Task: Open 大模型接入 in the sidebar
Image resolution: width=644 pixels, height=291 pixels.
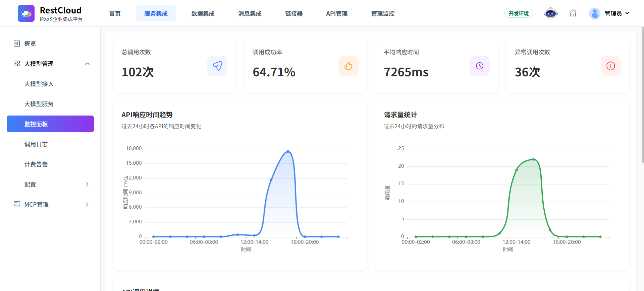Action: click(39, 84)
